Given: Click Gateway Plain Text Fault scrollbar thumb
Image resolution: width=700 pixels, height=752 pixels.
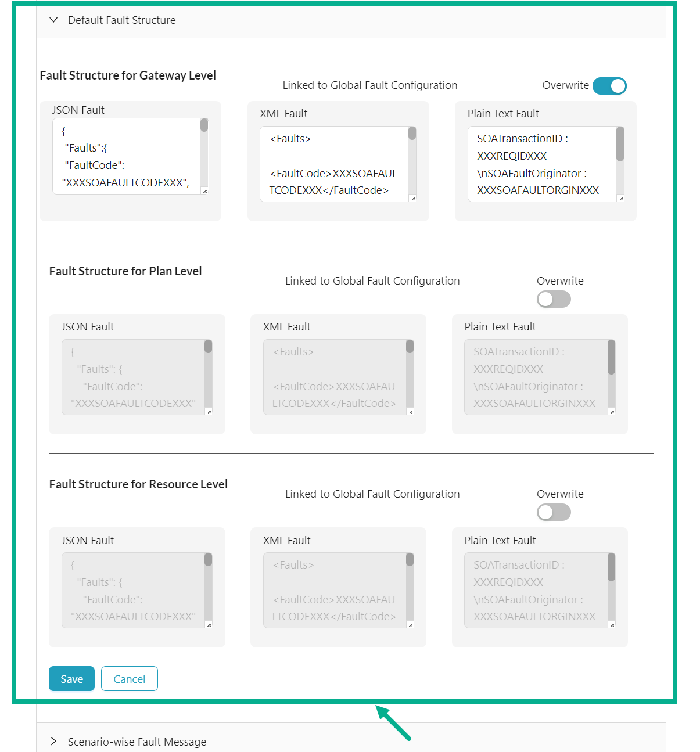Looking at the screenshot, I should [620, 144].
